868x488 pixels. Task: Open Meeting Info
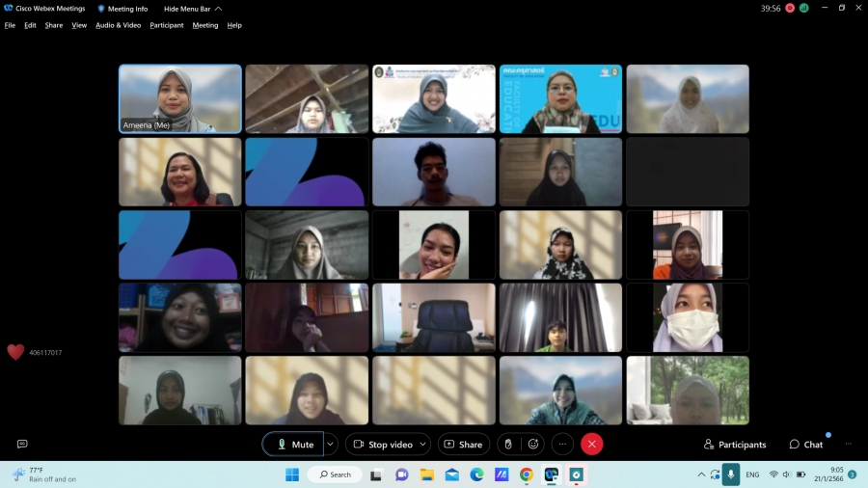tap(122, 9)
